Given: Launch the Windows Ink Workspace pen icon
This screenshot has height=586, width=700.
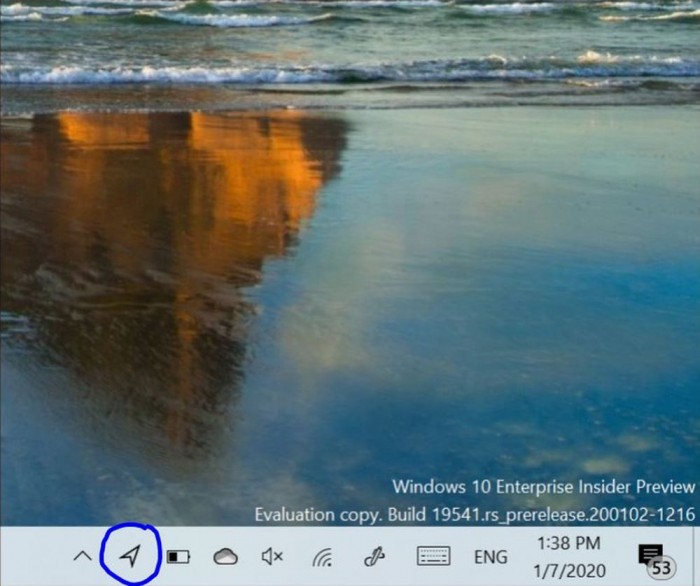Looking at the screenshot, I should [375, 557].
